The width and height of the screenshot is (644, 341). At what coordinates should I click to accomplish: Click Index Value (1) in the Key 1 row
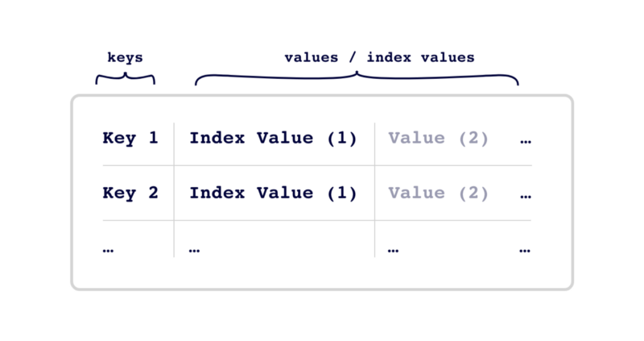pos(273,138)
